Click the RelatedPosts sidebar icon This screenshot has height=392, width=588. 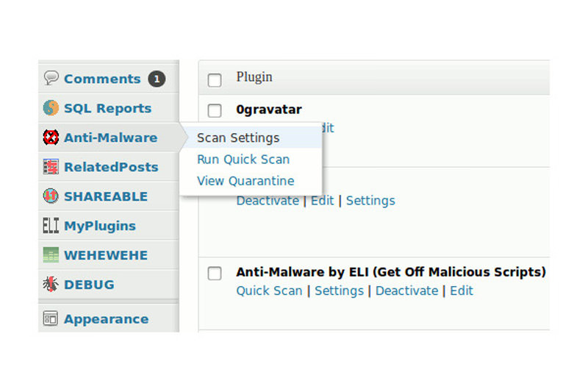pos(51,166)
